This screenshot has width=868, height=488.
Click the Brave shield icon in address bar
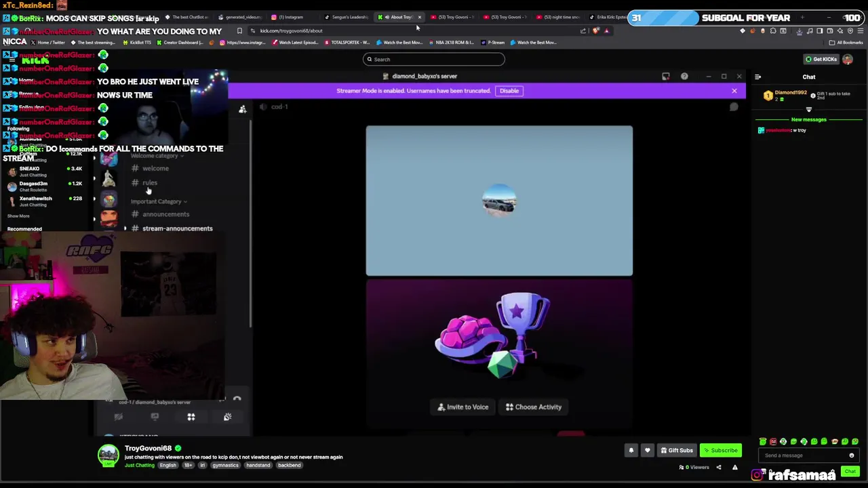595,30
